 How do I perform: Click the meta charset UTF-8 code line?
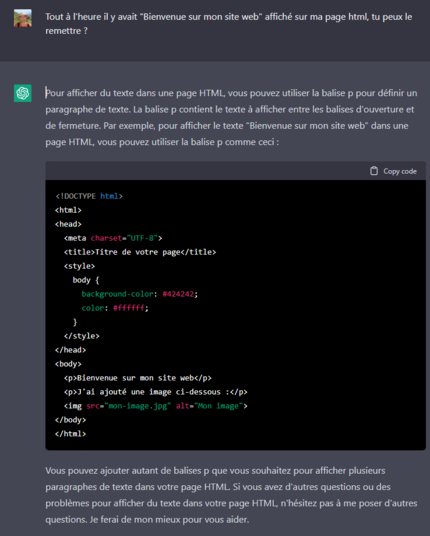click(x=113, y=238)
